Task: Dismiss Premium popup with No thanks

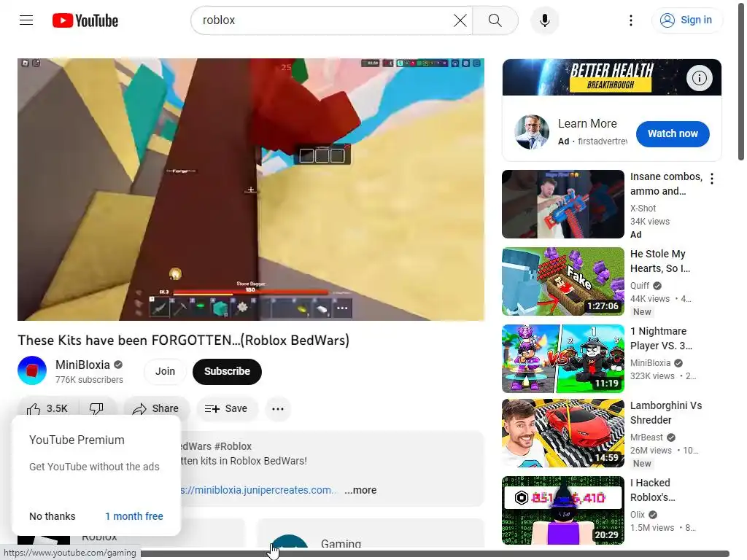Action: point(53,516)
